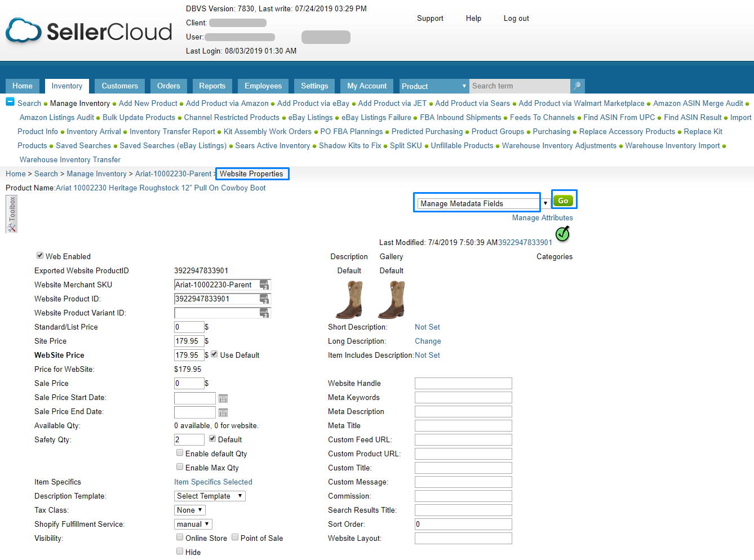Switch to the Orders tab
The image size is (754, 560).
pos(168,86)
